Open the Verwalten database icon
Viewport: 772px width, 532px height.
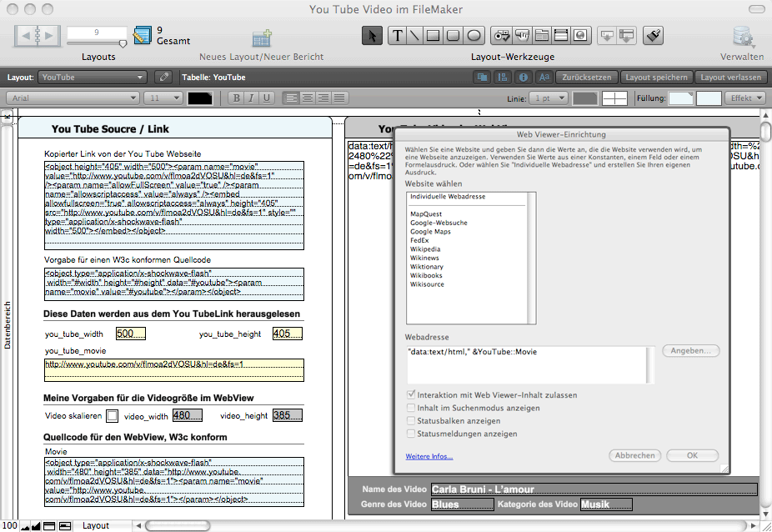(741, 38)
